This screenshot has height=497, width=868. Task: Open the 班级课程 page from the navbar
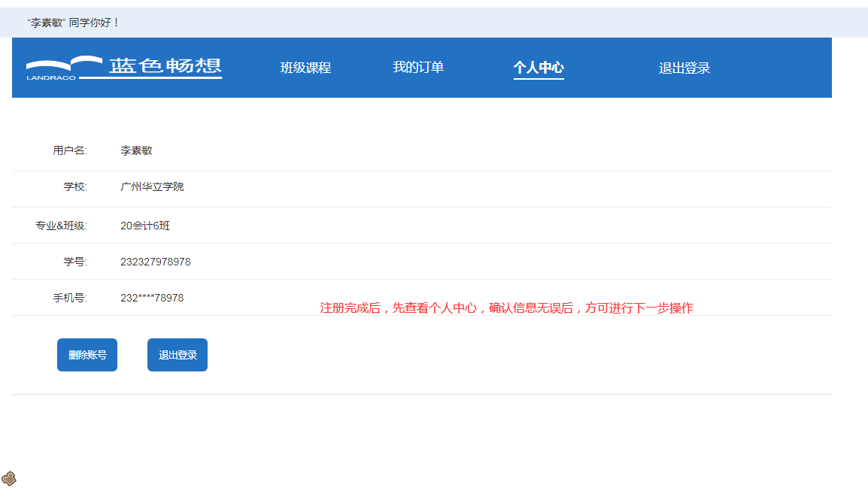tap(305, 67)
